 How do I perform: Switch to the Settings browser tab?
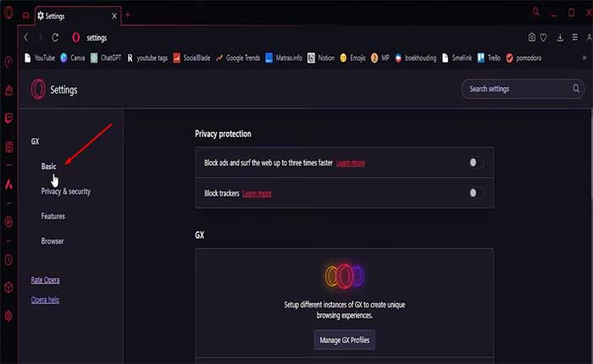tap(78, 16)
